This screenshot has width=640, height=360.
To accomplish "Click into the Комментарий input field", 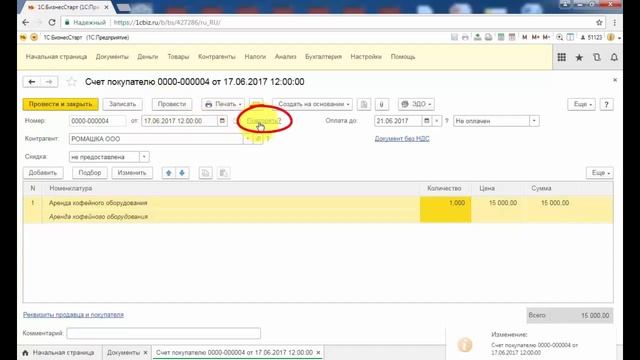I will (x=164, y=333).
